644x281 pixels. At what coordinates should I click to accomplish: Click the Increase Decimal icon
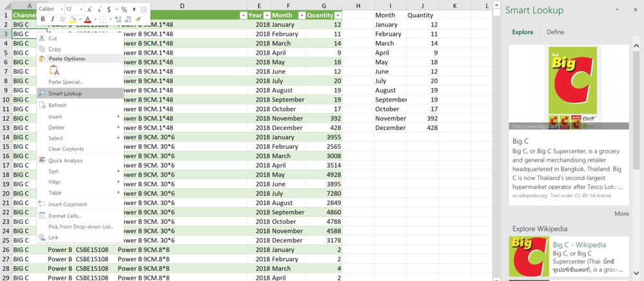(118, 19)
